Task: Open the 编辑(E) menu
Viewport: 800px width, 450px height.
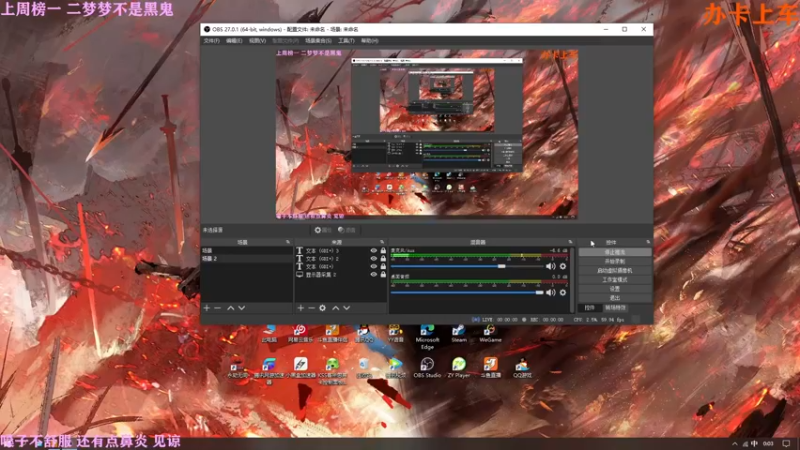Action: pos(234,41)
